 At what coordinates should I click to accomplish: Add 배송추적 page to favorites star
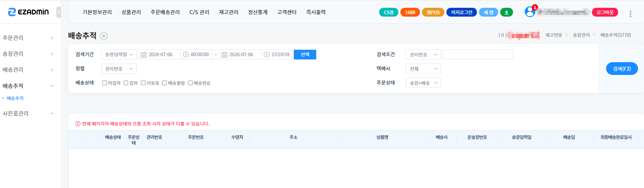tap(104, 36)
